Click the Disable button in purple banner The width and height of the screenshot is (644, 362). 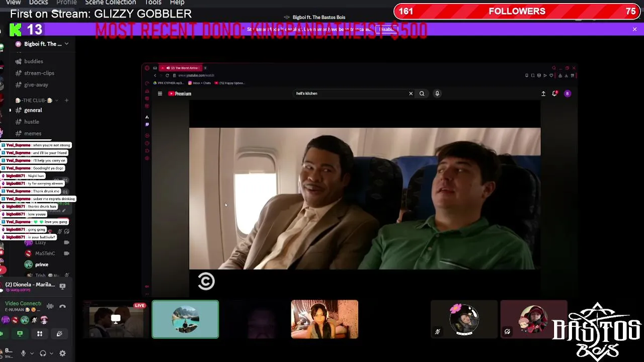point(386,29)
